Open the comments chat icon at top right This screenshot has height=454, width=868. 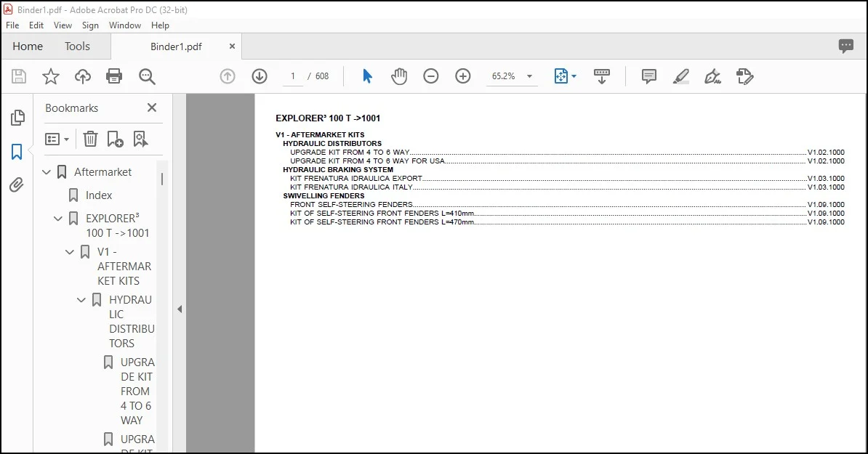[846, 46]
